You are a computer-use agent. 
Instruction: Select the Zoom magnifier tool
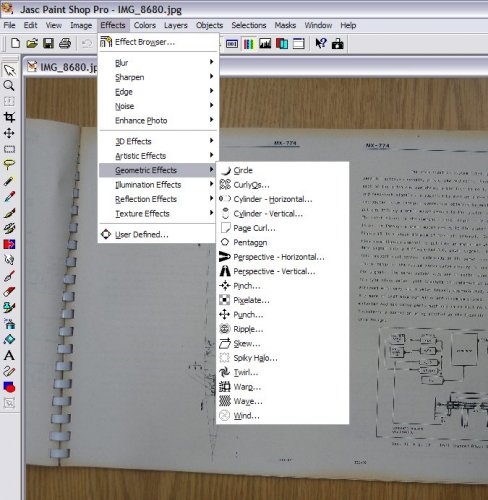(9, 86)
